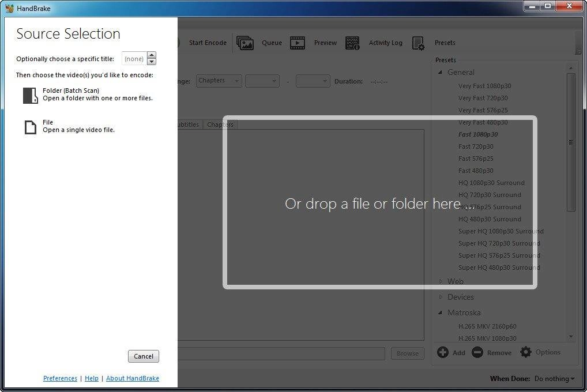Click the single File document icon
Image resolution: width=587 pixels, height=392 pixels.
[31, 127]
